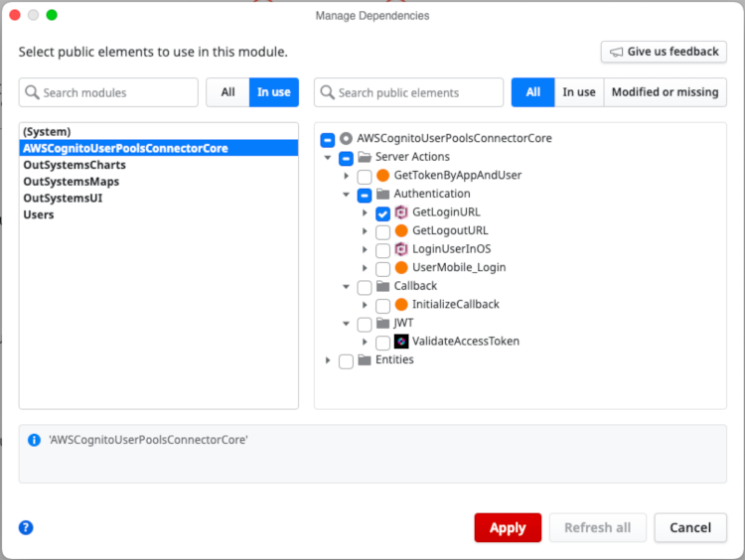Image resolution: width=745 pixels, height=560 pixels.
Task: Expand the UserMobile_Login arrow
Action: pyautogui.click(x=365, y=268)
